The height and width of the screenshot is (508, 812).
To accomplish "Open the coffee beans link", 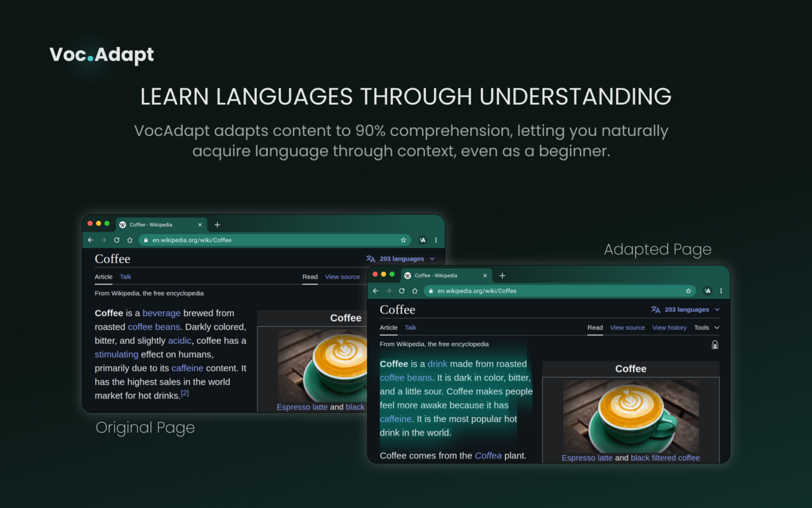I will 405,377.
